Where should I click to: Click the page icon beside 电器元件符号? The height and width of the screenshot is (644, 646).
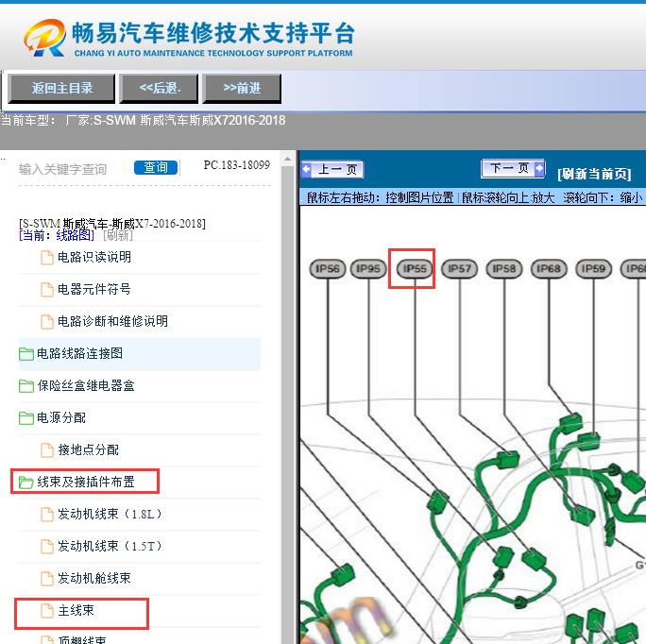tap(47, 290)
